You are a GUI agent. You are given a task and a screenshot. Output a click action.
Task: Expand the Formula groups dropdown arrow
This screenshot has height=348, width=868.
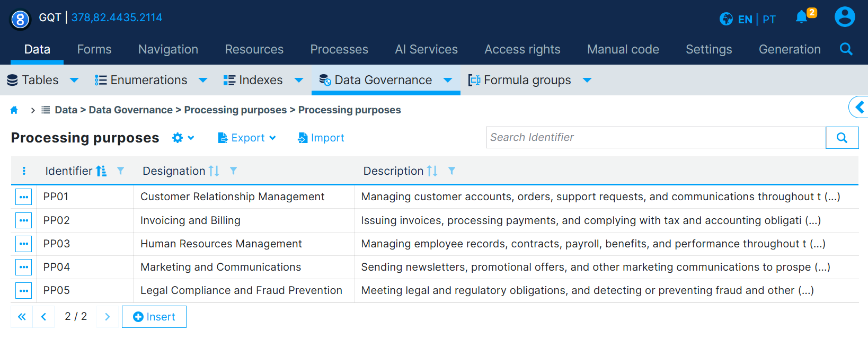[x=587, y=81]
